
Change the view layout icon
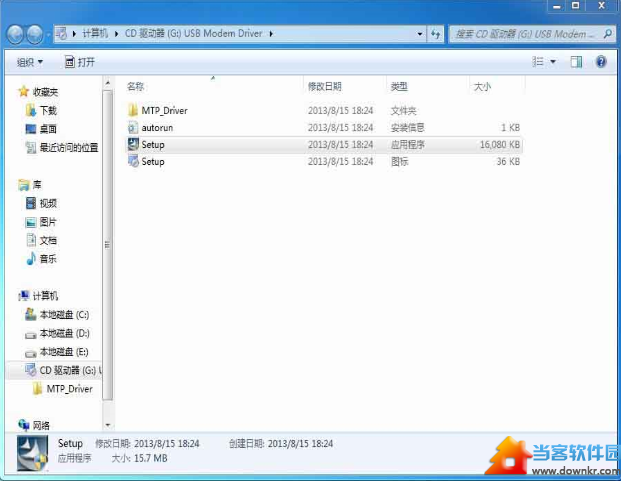pyautogui.click(x=538, y=62)
